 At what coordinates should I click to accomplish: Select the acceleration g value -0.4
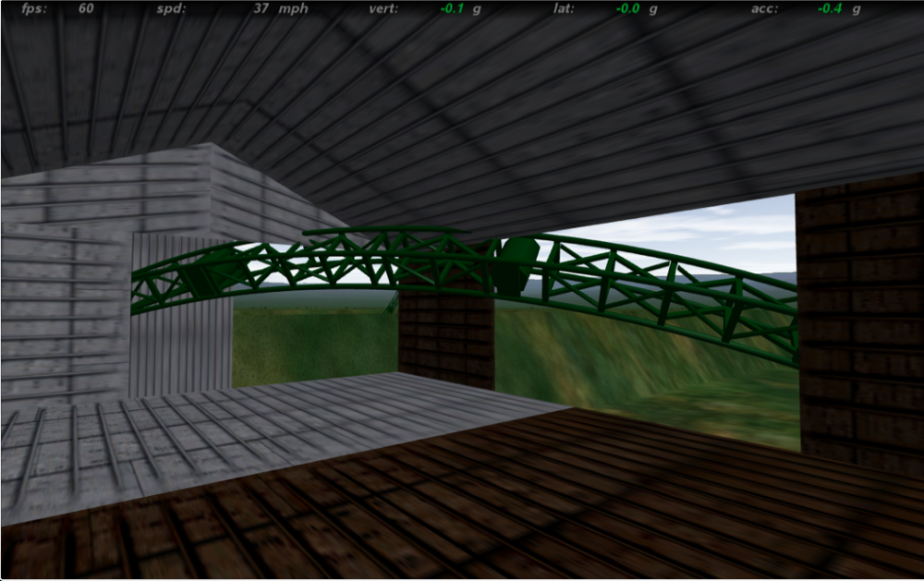pyautogui.click(x=831, y=9)
